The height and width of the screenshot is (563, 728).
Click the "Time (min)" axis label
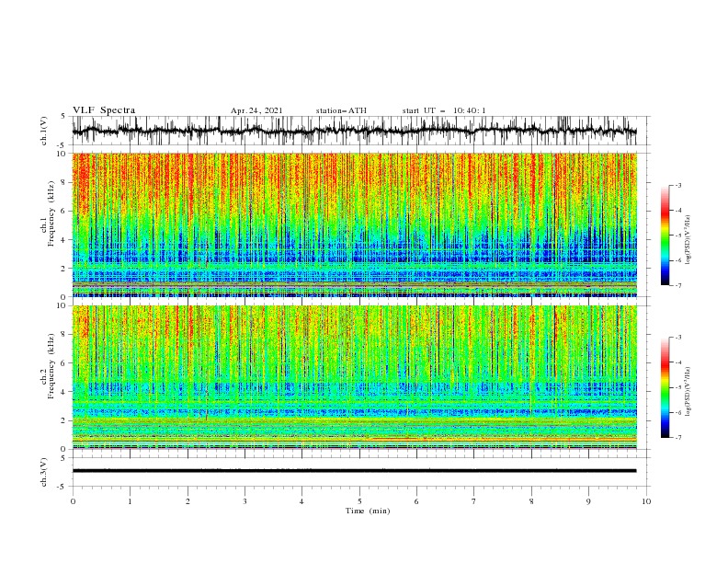368,511
